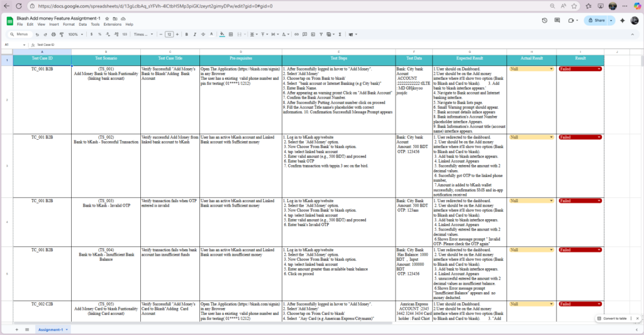Increase font size with the plus button
Screen dimensions: 644x335
point(177,35)
